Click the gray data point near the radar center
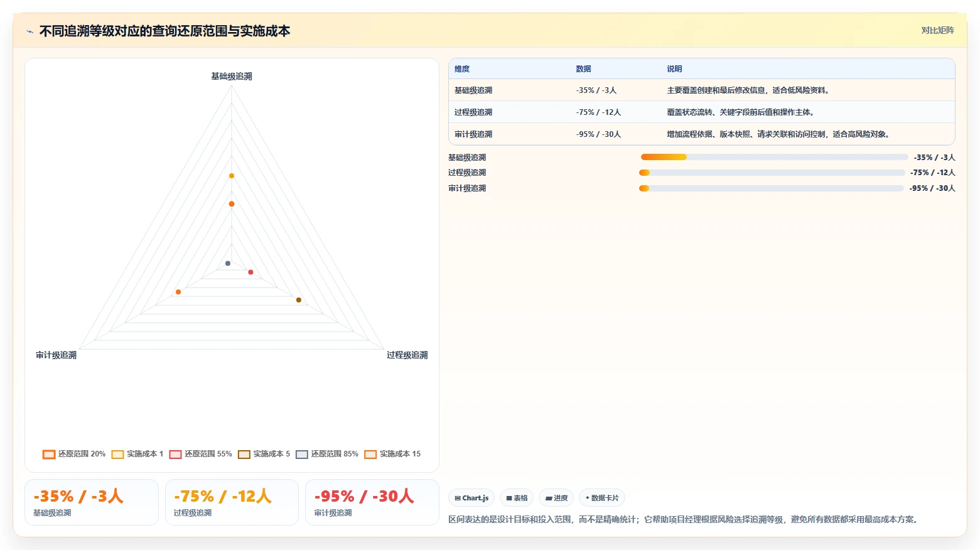The image size is (980, 550). point(228,263)
